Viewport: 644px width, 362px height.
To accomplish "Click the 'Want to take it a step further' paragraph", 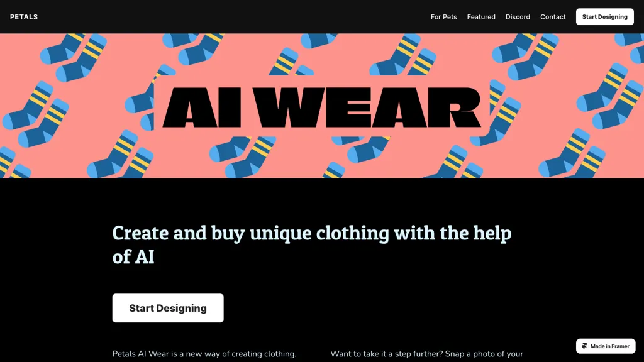I will 427,354.
